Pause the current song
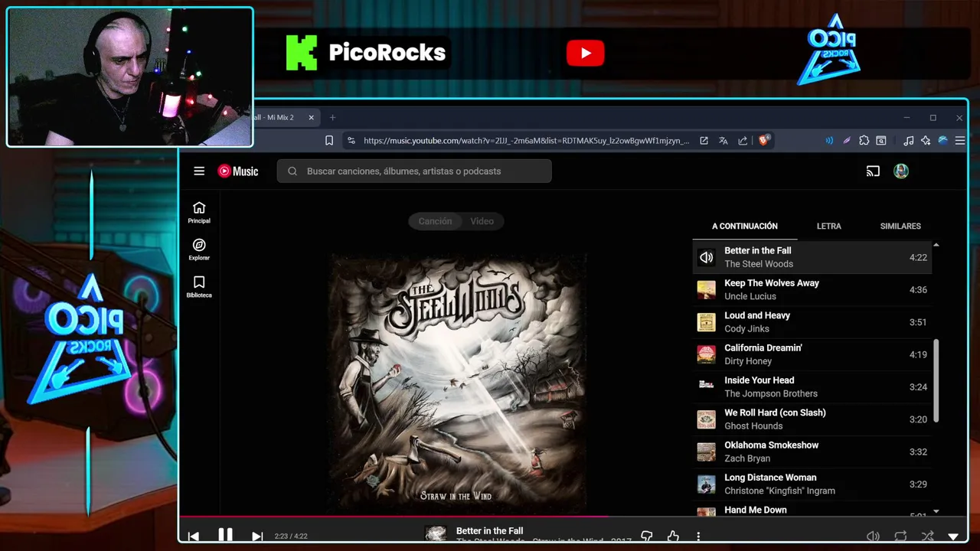This screenshot has width=980, height=551. point(225,535)
